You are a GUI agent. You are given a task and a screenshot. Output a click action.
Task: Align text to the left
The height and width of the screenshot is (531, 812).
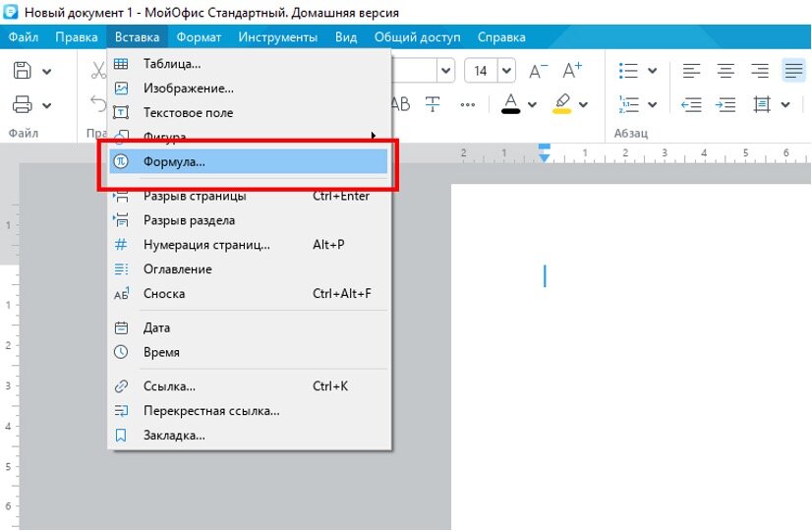coord(691,71)
